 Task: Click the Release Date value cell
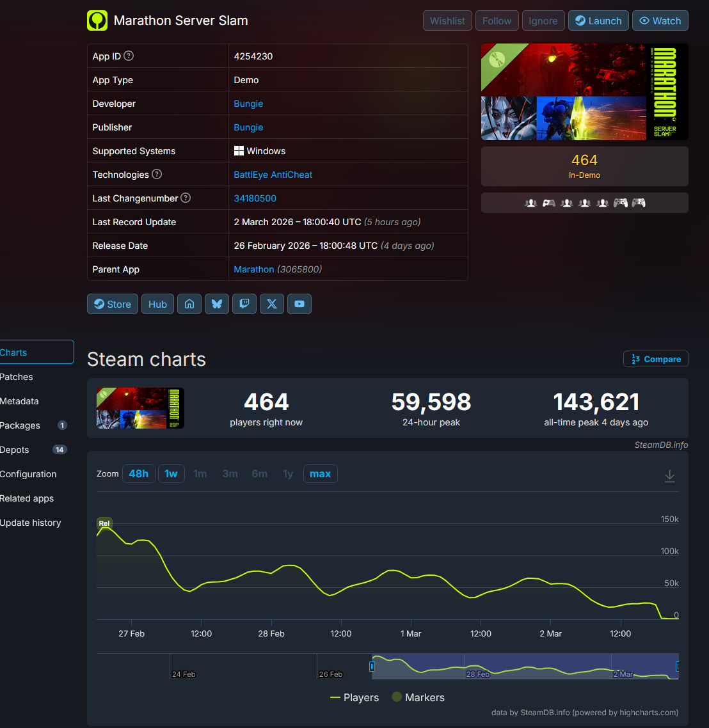[348, 246]
